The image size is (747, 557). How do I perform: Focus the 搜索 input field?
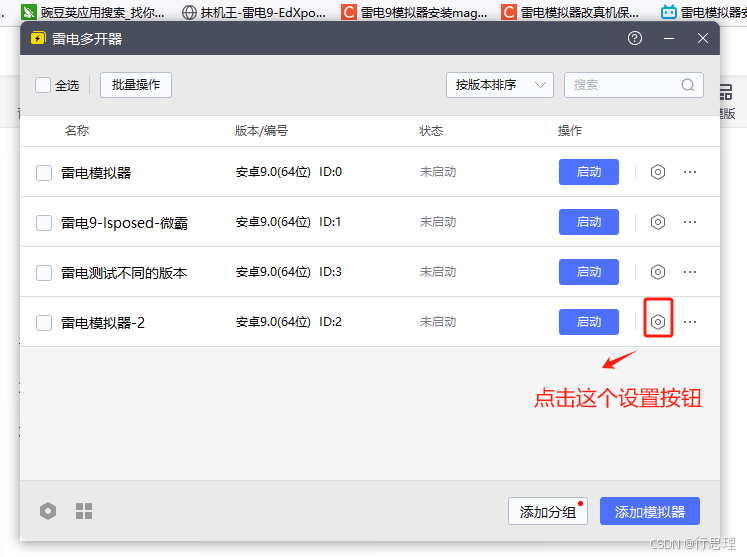click(x=634, y=85)
